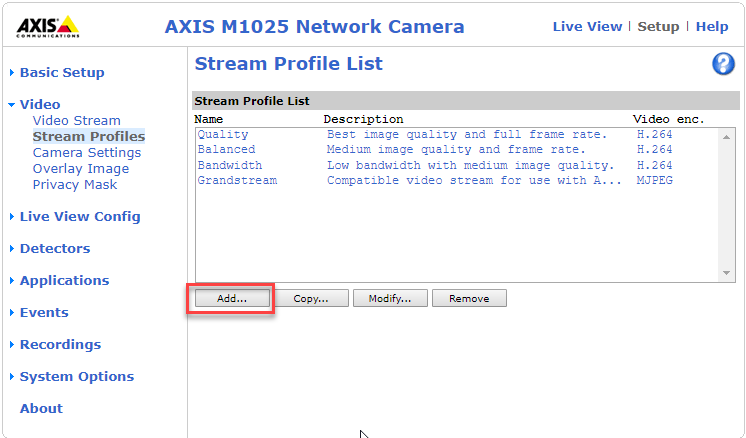Image resolution: width=746 pixels, height=438 pixels.
Task: Open the About page
Action: 41,409
